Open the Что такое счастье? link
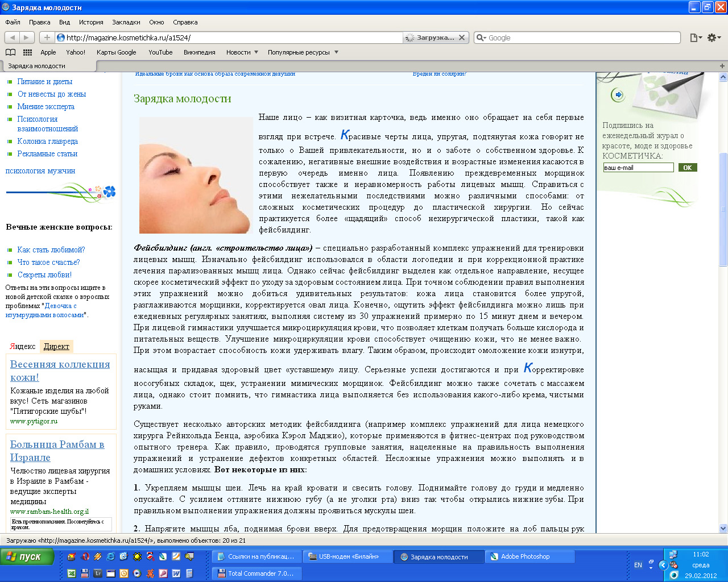The height and width of the screenshot is (582, 728). pyautogui.click(x=49, y=262)
